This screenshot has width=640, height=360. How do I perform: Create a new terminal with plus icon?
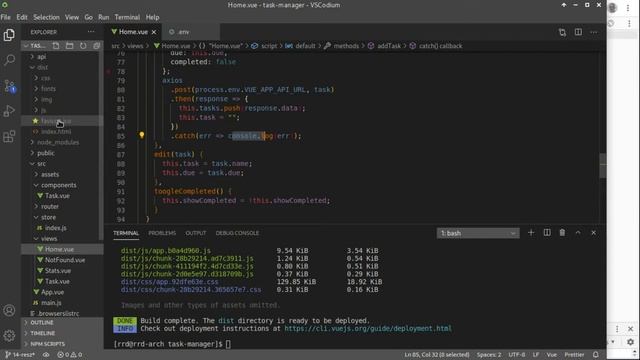531,233
